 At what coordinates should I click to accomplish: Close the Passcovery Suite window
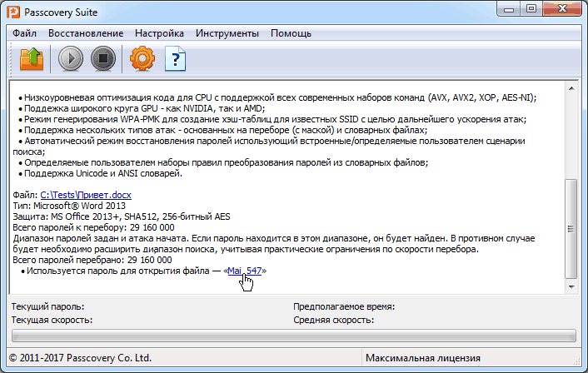562,9
